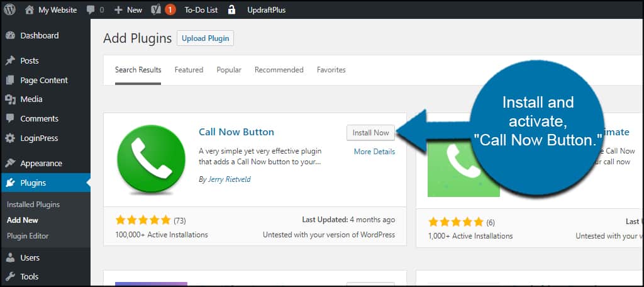The image size is (644, 287).
Task: Click the orange notification badge showing 1
Action: 170,10
